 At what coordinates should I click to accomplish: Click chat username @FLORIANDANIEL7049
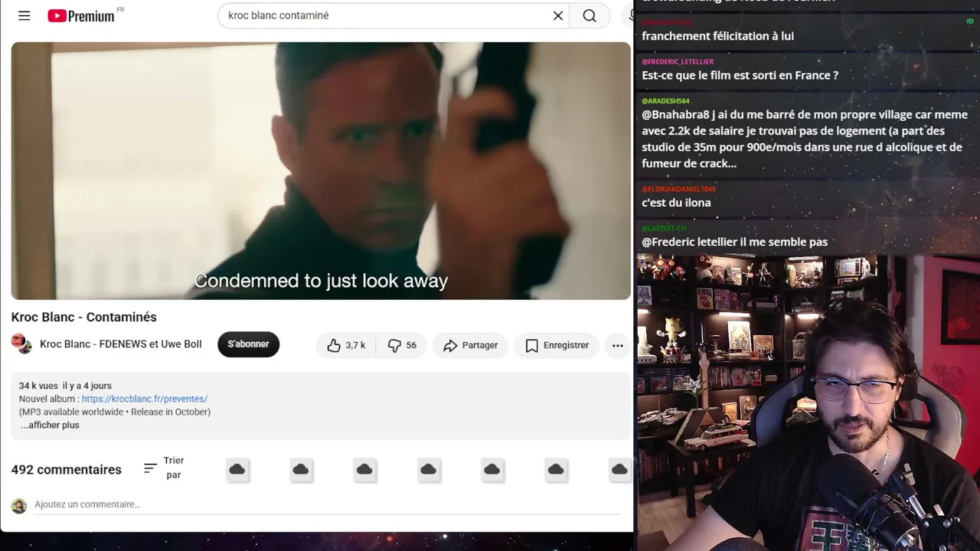(678, 189)
